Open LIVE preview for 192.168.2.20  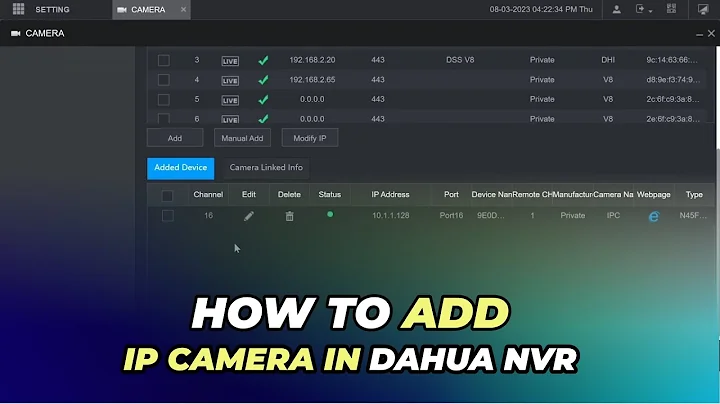click(x=230, y=61)
